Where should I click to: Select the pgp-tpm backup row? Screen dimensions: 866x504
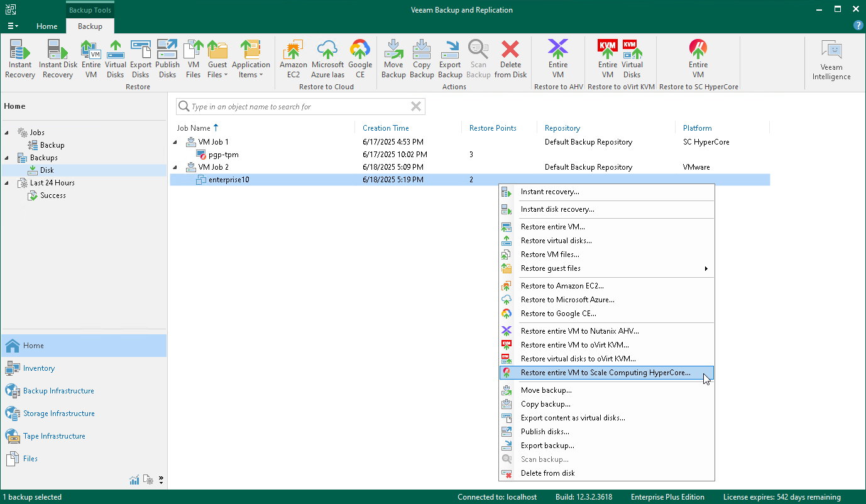470,155
